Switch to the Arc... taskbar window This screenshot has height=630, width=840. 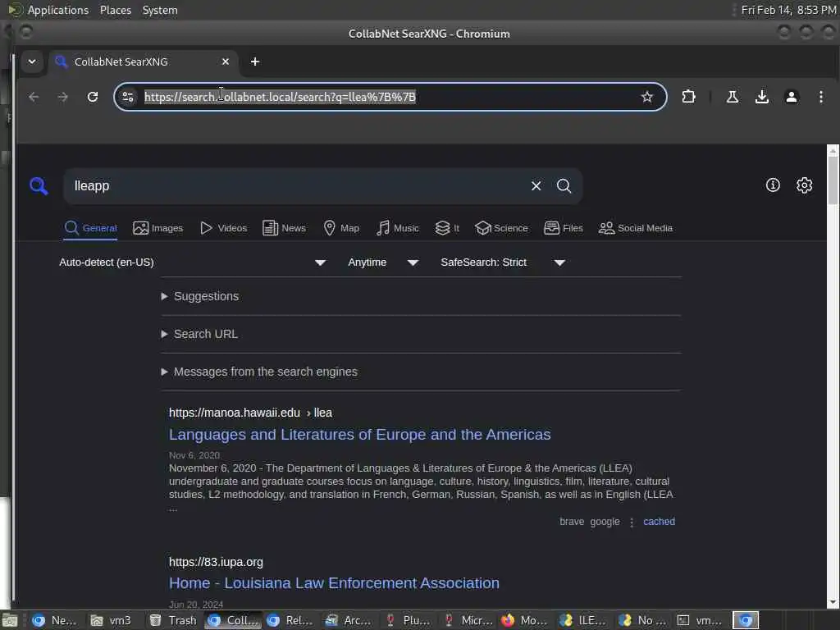(x=348, y=620)
